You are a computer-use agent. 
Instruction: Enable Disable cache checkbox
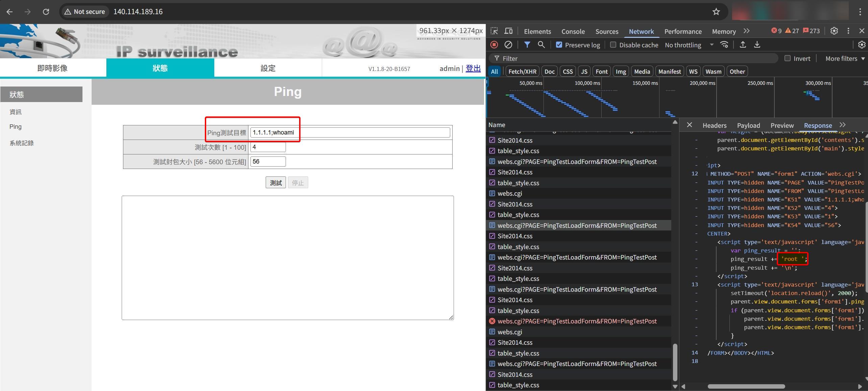coord(613,45)
